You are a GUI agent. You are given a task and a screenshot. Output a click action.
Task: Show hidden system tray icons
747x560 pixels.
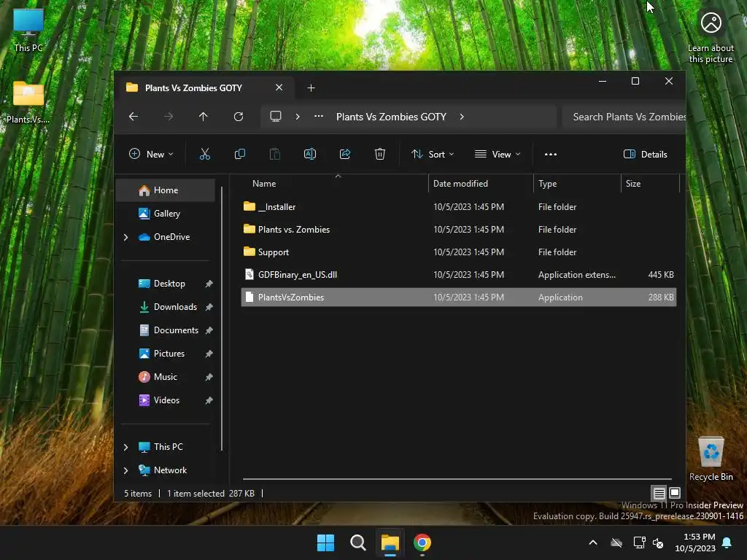coord(593,542)
